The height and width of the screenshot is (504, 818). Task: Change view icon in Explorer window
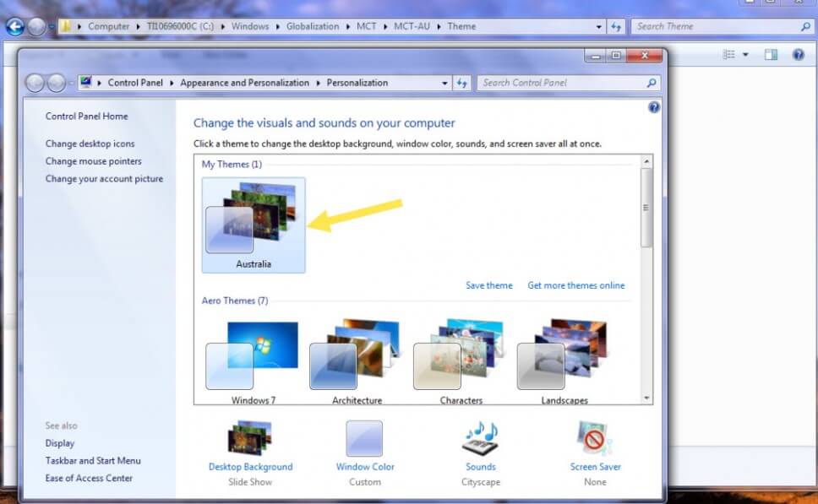(728, 54)
